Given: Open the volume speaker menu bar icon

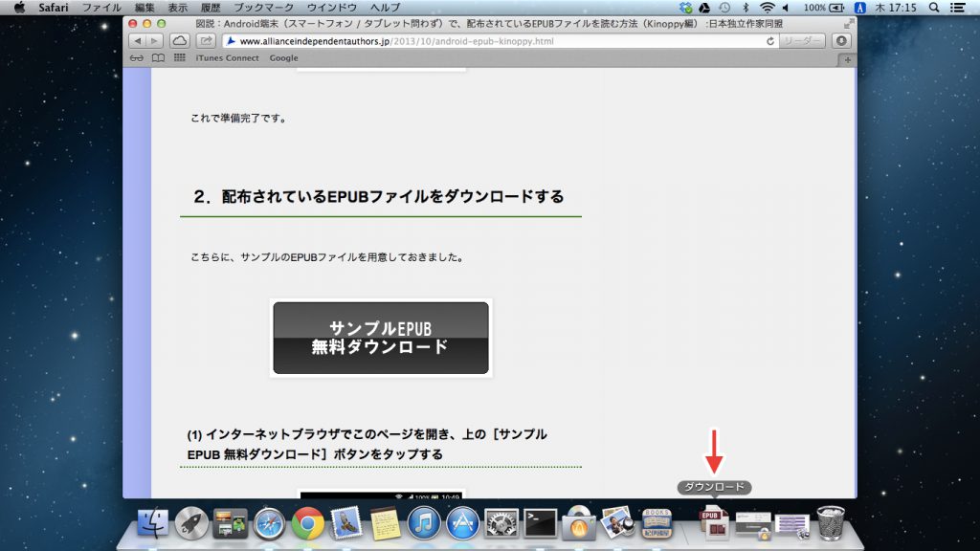Looking at the screenshot, I should pos(786,8).
